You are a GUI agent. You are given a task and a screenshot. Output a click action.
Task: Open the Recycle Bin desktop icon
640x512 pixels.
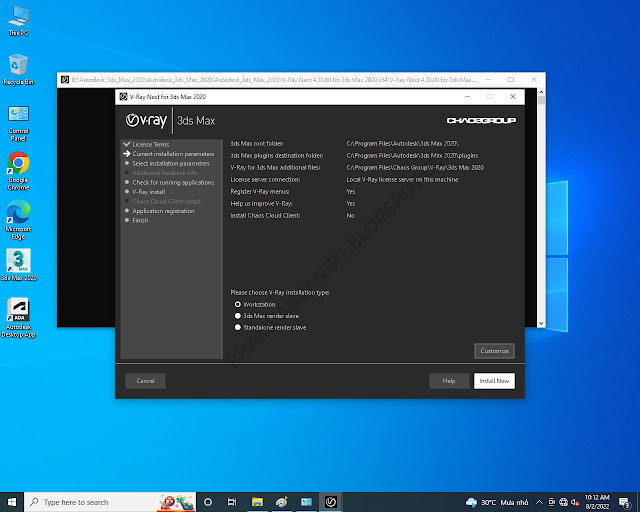click(x=18, y=69)
